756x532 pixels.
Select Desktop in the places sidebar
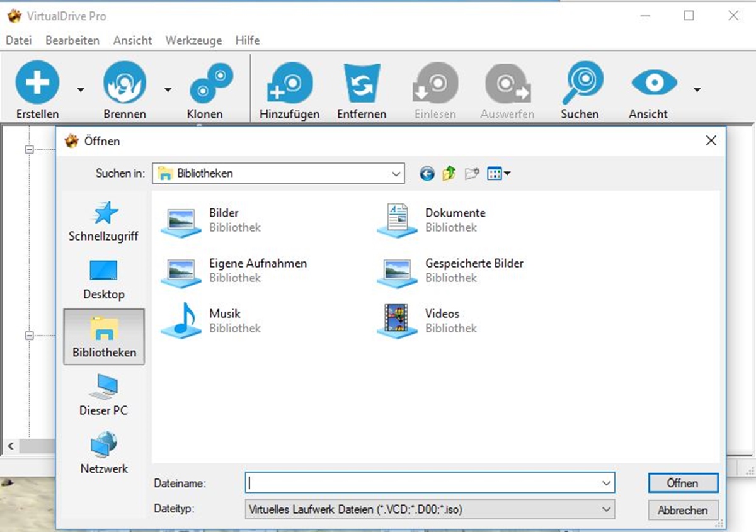coord(104,280)
